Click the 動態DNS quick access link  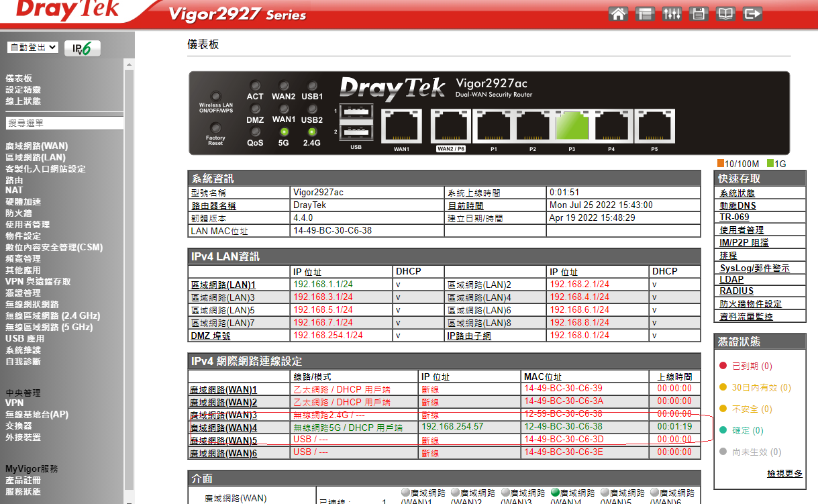(x=737, y=205)
